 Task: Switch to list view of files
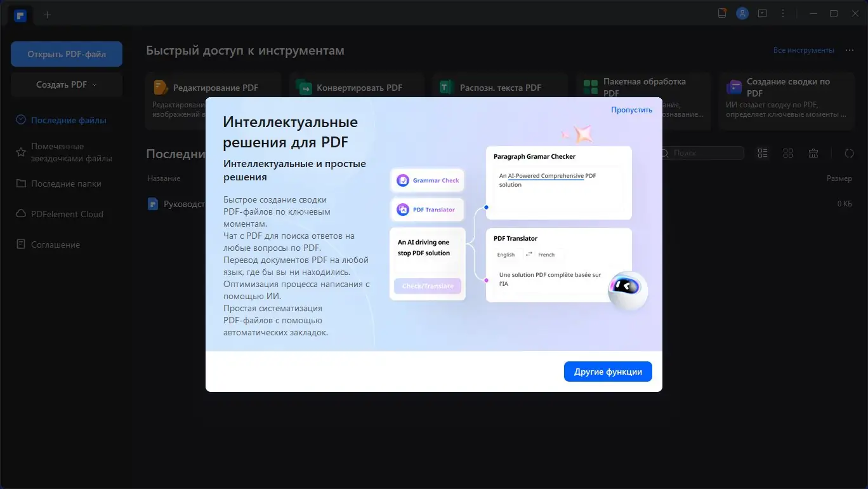tap(762, 152)
